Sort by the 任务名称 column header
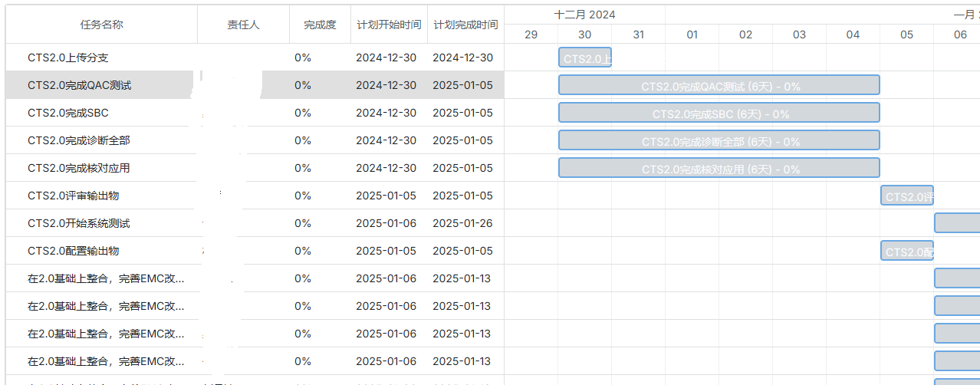The image size is (980, 385). 101,25
